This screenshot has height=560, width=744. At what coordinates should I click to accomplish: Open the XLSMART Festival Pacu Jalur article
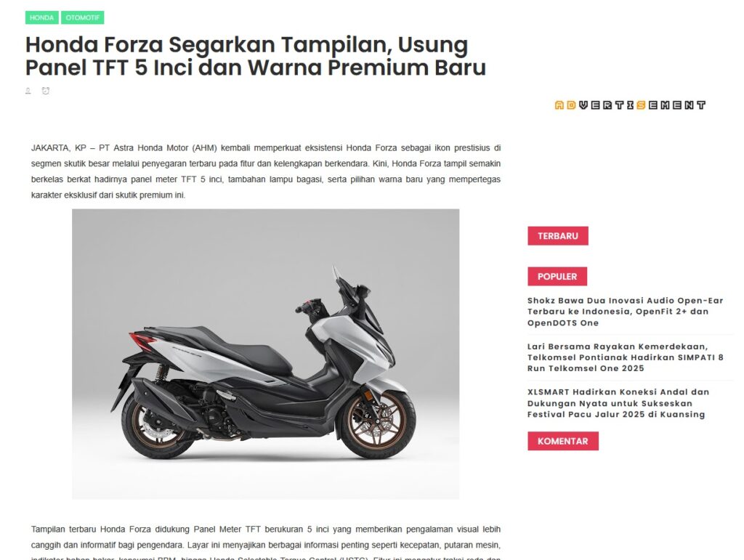tap(618, 403)
